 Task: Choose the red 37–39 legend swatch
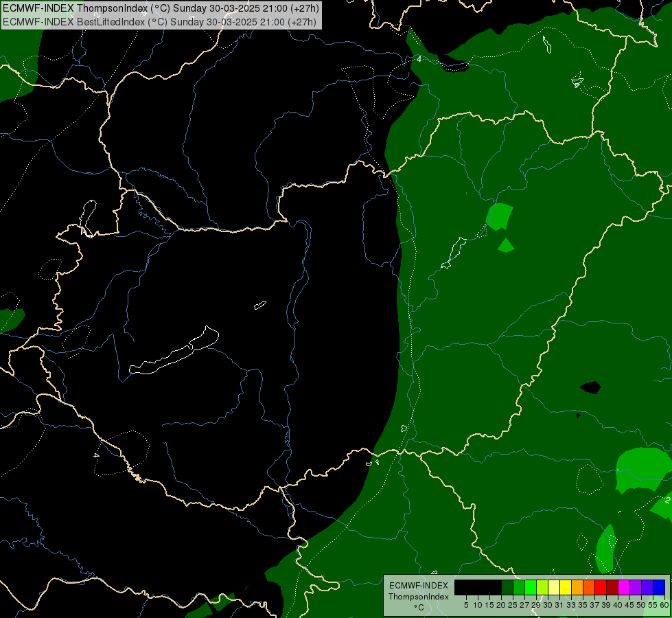coord(601,587)
